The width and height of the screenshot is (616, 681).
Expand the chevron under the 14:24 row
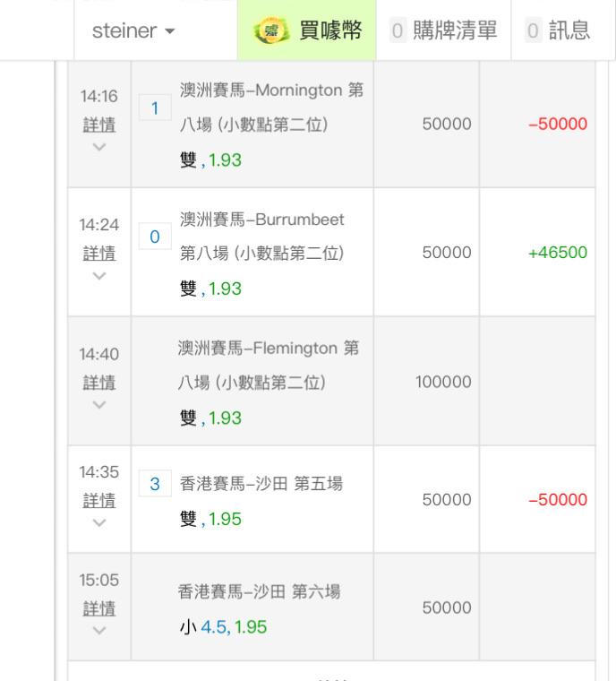[99, 274]
